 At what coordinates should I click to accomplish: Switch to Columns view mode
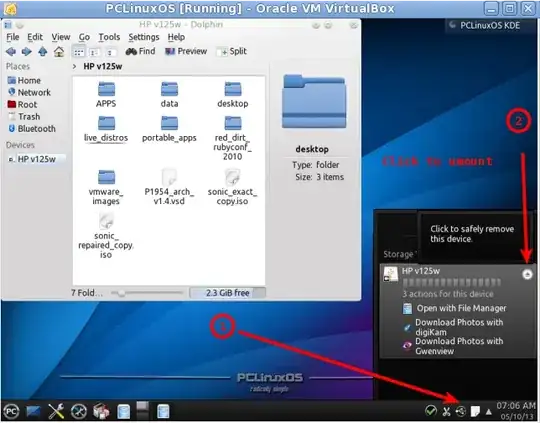tap(110, 52)
